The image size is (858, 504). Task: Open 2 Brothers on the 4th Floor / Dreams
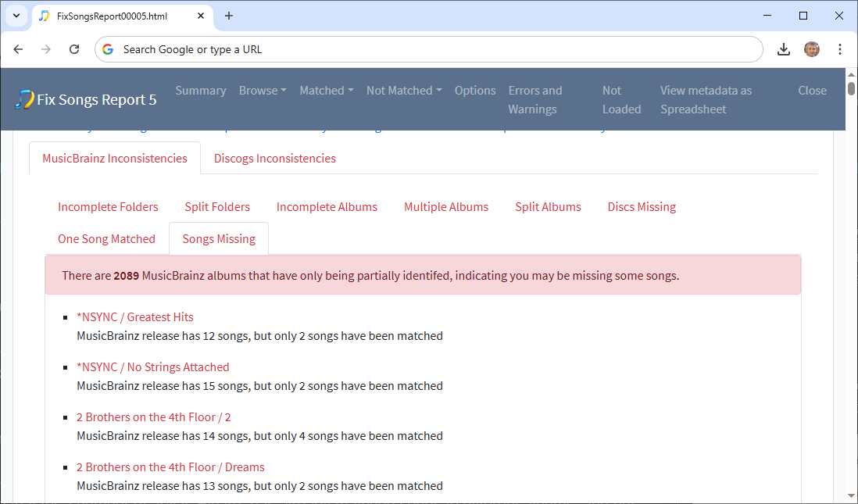coord(170,467)
